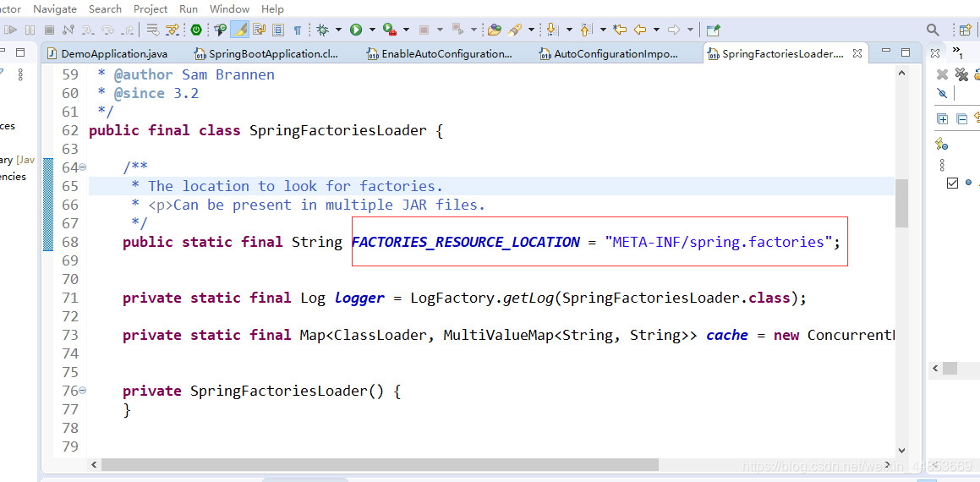Click the Use Step Filters icon
This screenshot has width=980, height=482.
(172, 30)
